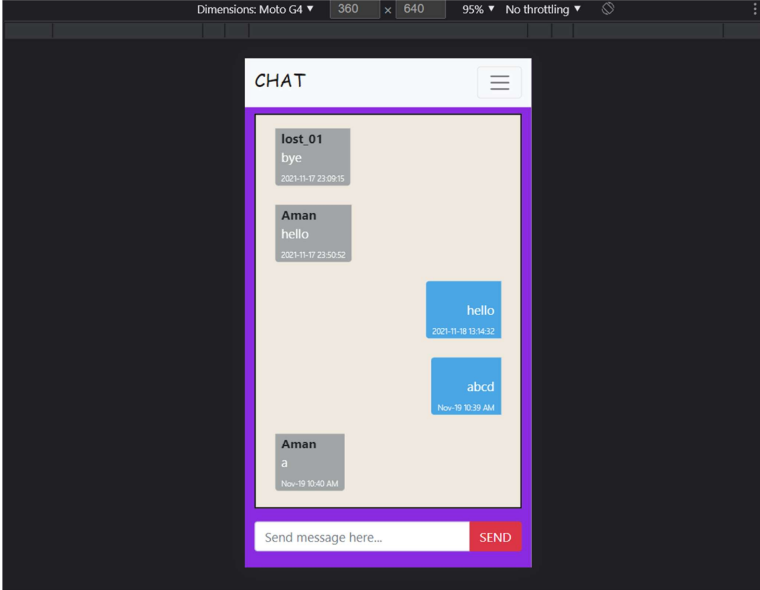Click the Nov-19 10:40 AM timestamp
Screen dimensions: 760x590
tap(310, 484)
